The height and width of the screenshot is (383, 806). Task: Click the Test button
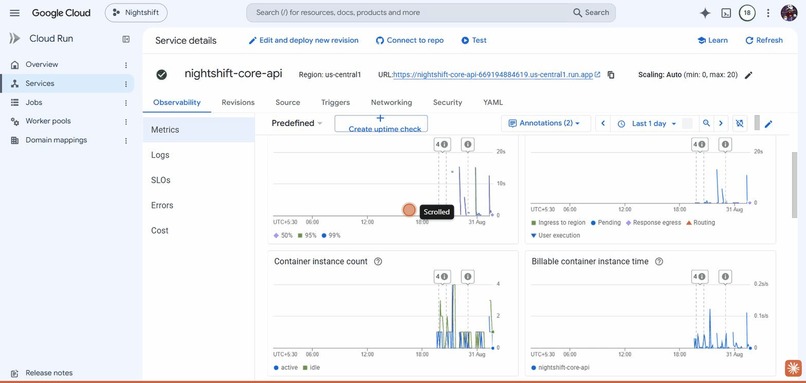click(x=473, y=40)
